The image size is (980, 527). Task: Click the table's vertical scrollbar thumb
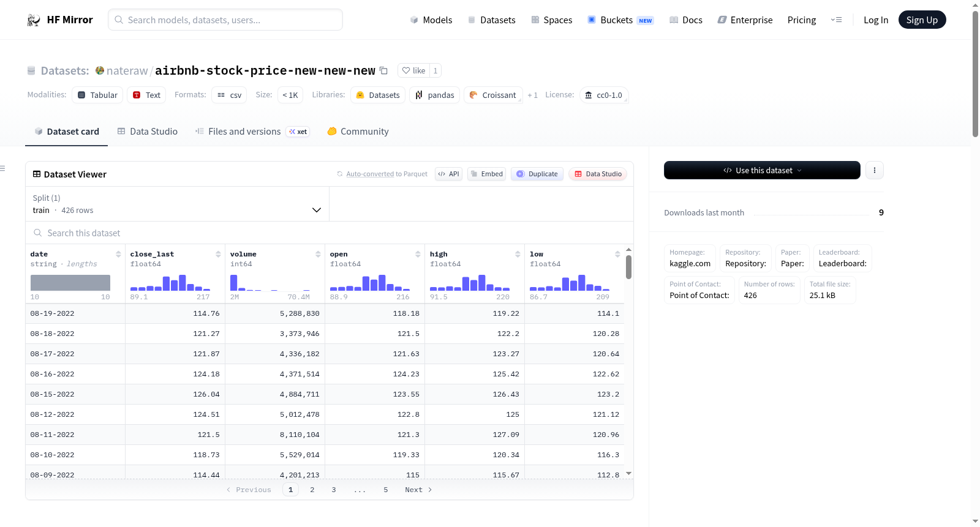point(628,267)
